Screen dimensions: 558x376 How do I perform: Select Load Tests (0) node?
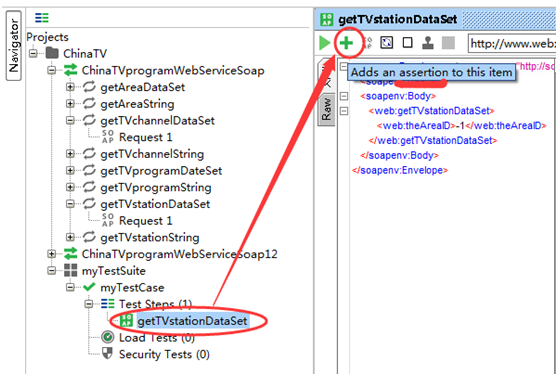(x=157, y=338)
